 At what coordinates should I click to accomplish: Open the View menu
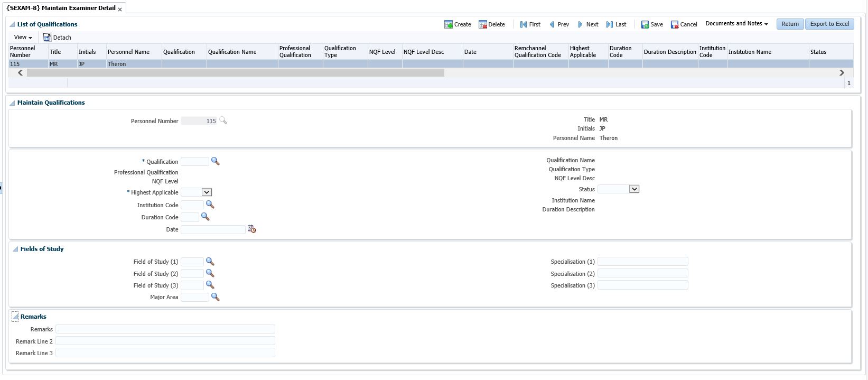(x=23, y=38)
